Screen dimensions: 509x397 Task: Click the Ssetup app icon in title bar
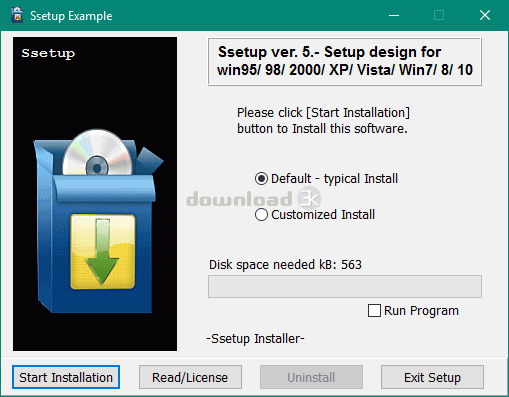(x=17, y=15)
